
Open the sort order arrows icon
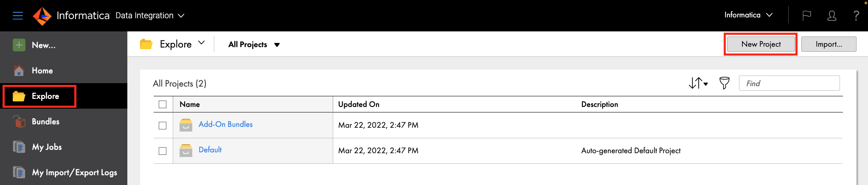tap(698, 83)
